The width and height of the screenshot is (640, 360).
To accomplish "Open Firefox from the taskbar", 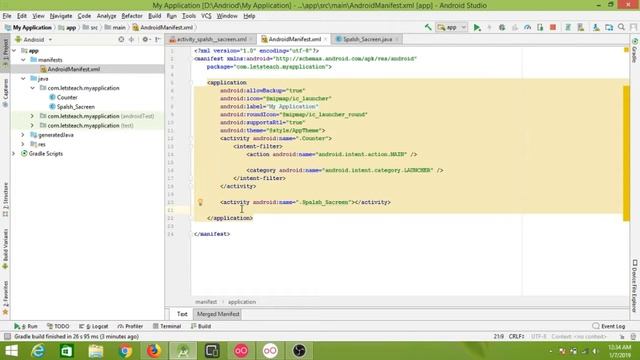I will [154, 351].
